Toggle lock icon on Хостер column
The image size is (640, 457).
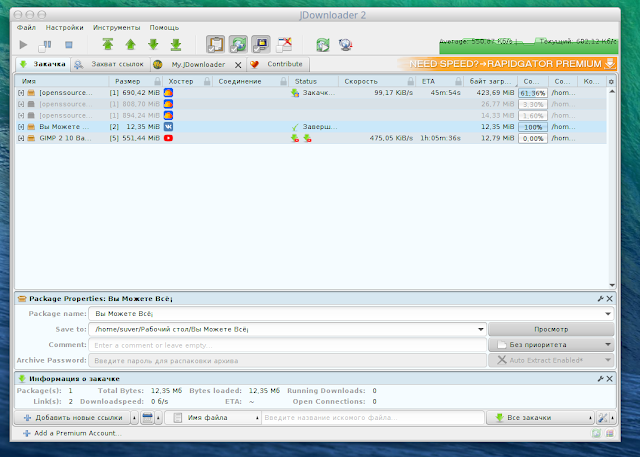click(207, 81)
